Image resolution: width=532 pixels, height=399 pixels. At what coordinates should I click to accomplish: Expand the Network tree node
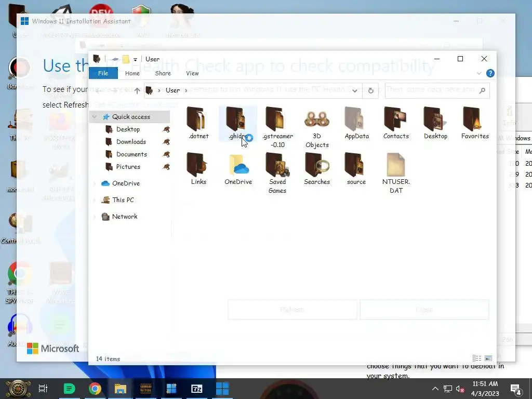click(95, 217)
